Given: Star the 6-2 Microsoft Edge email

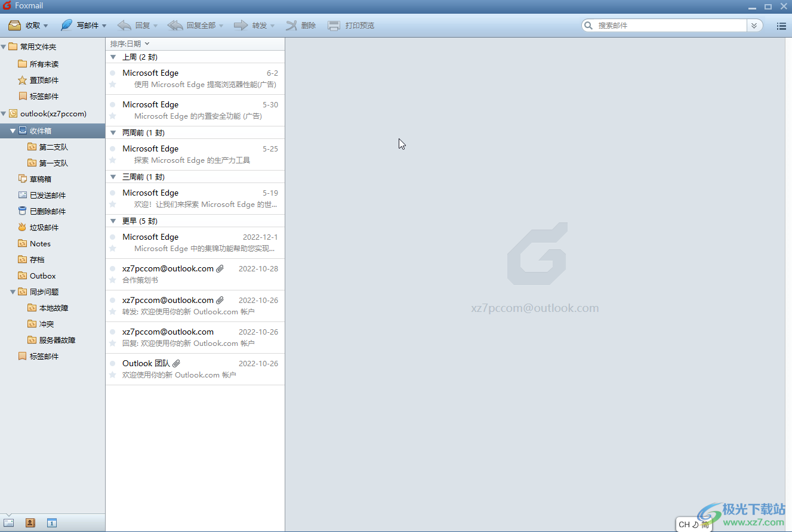Looking at the screenshot, I should click(112, 84).
